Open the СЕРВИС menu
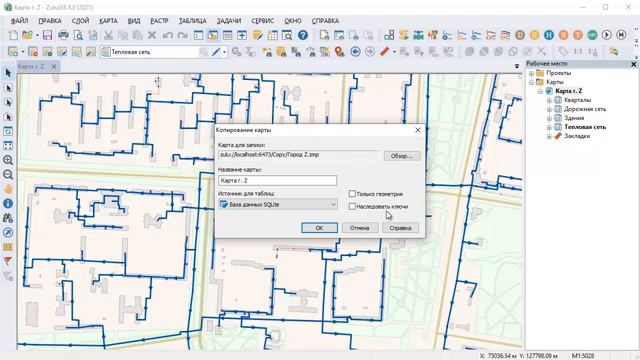This screenshot has height=360, width=640. click(262, 21)
